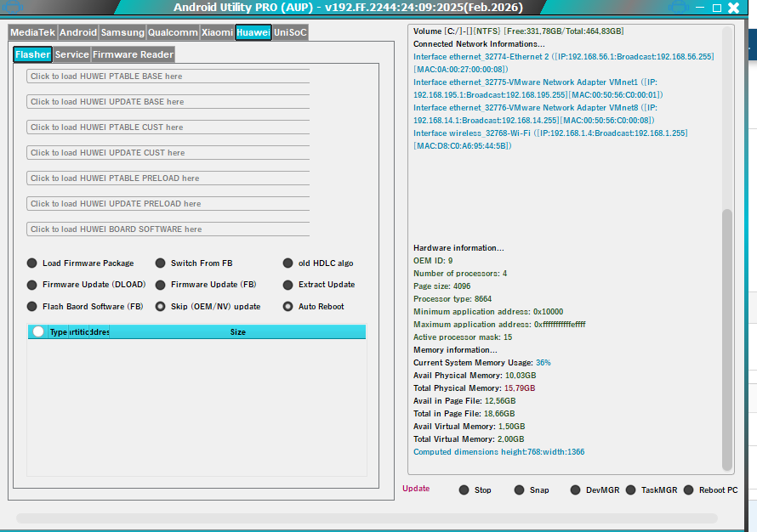Click the Update link
The width and height of the screenshot is (757, 532).
point(416,489)
